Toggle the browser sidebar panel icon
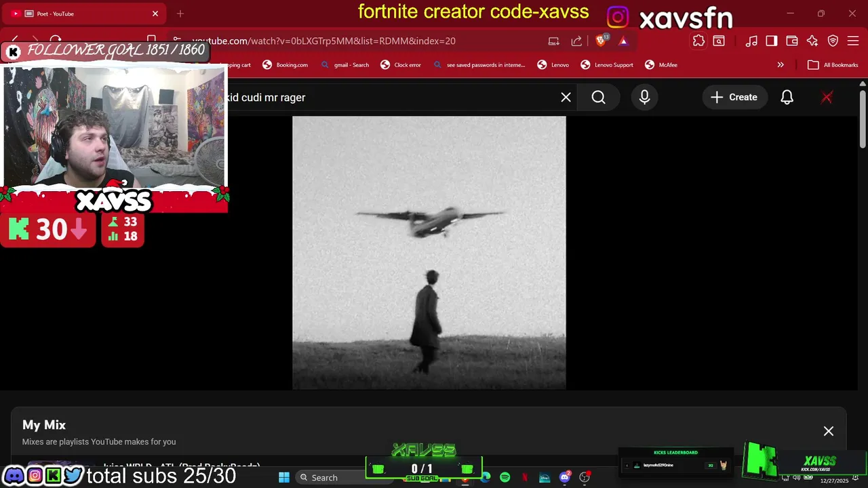This screenshot has height=488, width=868. click(772, 41)
